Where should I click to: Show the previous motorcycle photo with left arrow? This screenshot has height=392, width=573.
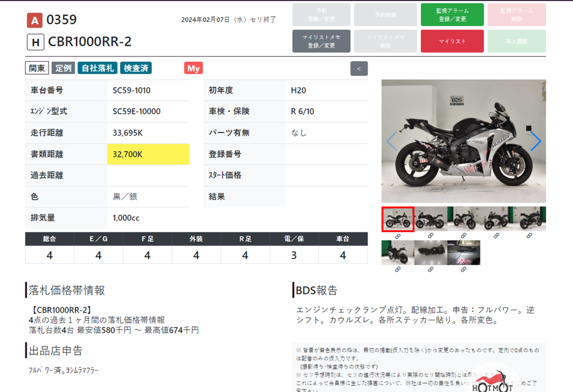click(392, 141)
